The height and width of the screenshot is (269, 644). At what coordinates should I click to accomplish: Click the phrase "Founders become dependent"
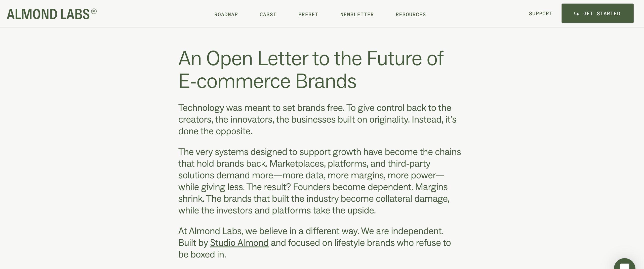353,187
